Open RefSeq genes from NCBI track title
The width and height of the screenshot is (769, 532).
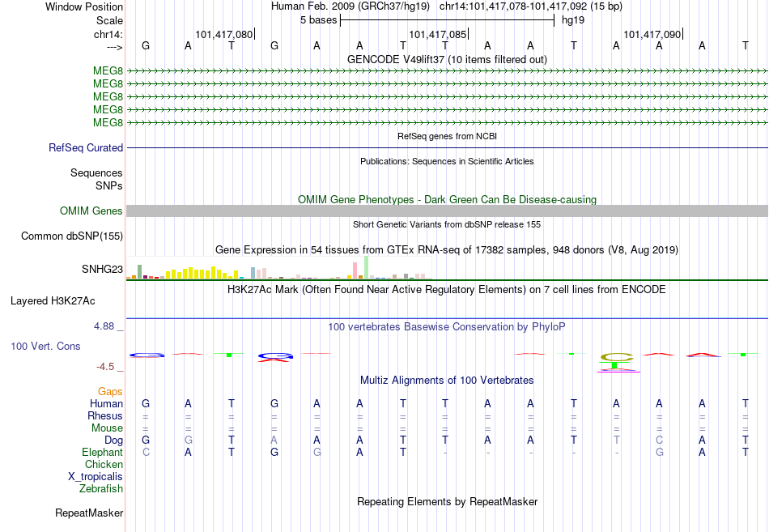coord(447,136)
